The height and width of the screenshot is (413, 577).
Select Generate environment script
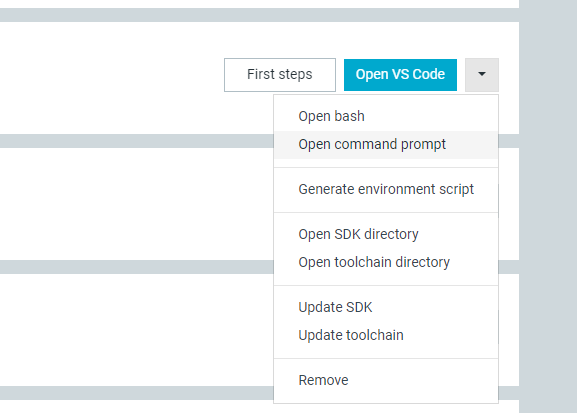point(386,189)
